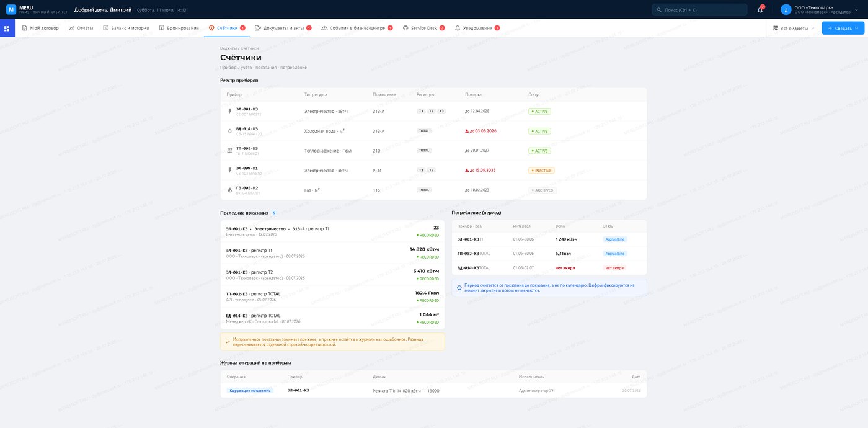868x428 pixels.
Task: Click the Поверка column header
Action: pyautogui.click(x=473, y=94)
